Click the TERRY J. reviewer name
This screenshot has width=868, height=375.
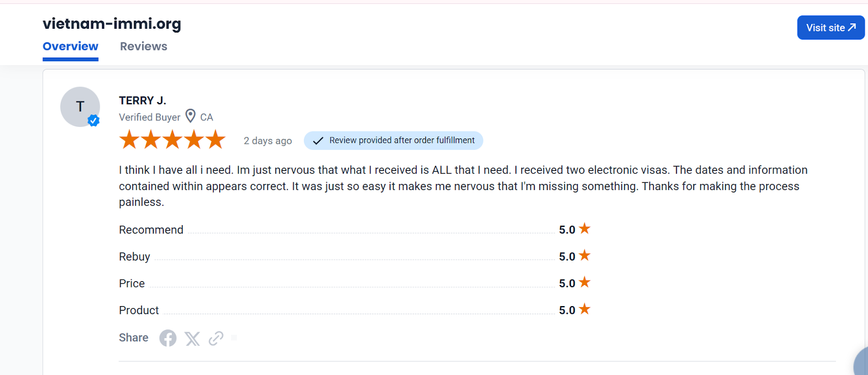point(143,100)
